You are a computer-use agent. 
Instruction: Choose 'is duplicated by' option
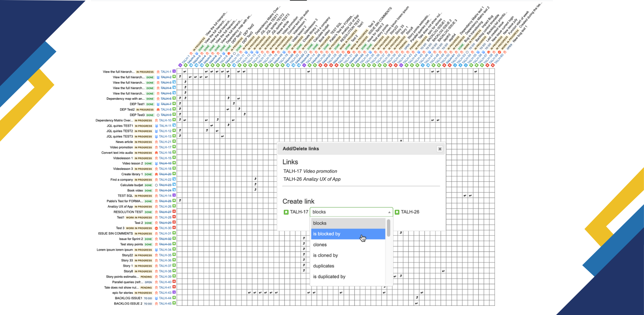point(348,276)
